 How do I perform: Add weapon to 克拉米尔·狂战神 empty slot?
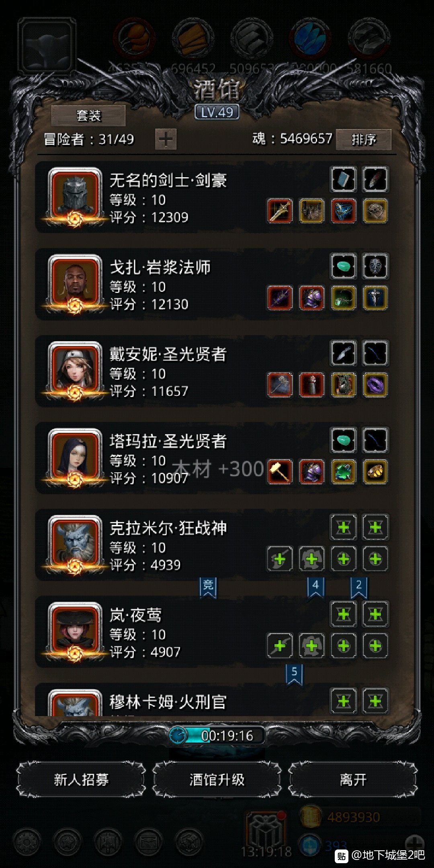pos(280,559)
